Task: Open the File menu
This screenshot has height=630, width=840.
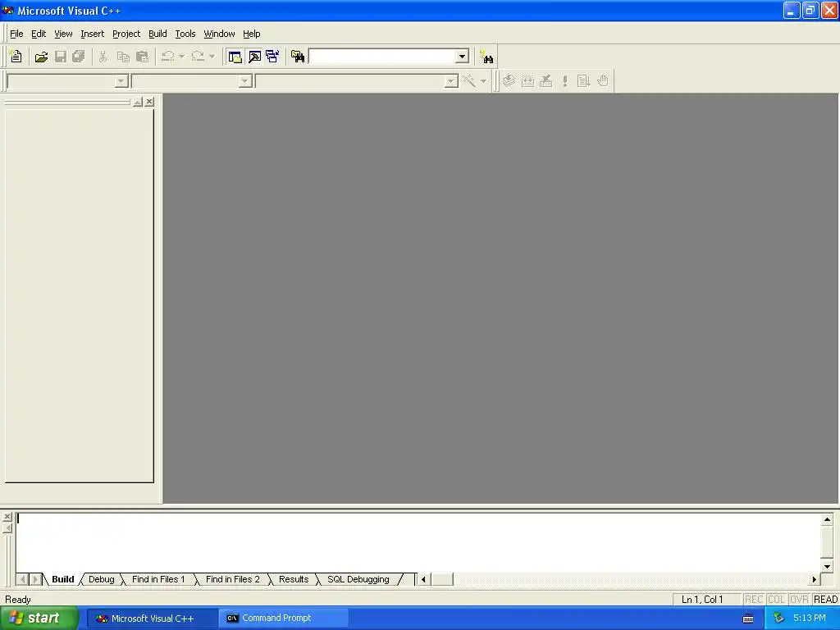Action: [x=16, y=34]
